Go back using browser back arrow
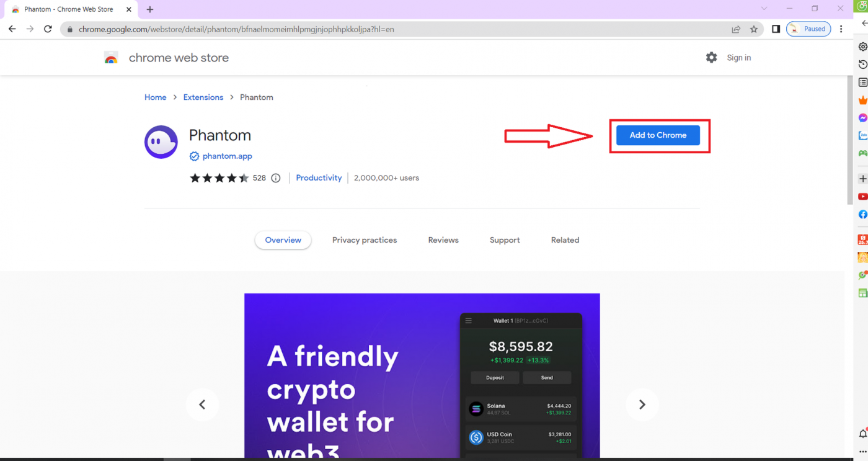This screenshot has width=868, height=461. (12, 29)
